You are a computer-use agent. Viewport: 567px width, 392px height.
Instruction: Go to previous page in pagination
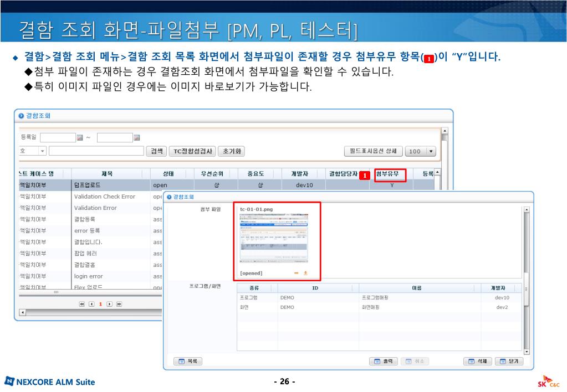(91, 304)
